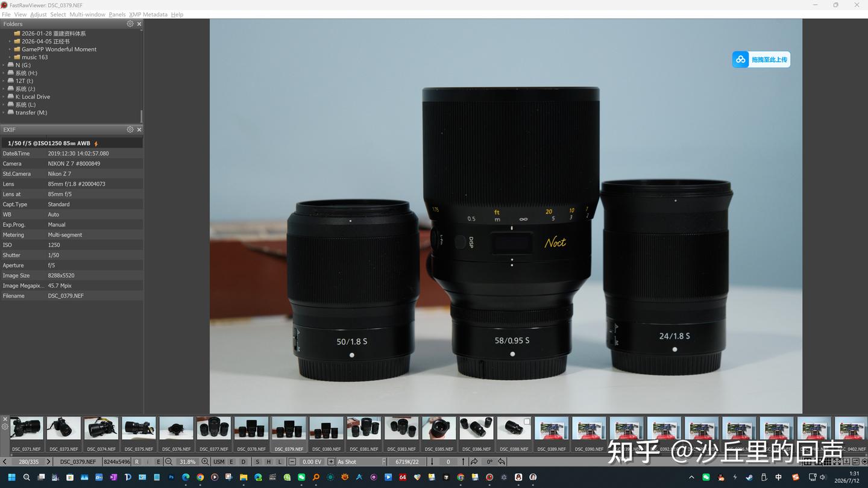Toggle S shadow boost

pos(257,461)
